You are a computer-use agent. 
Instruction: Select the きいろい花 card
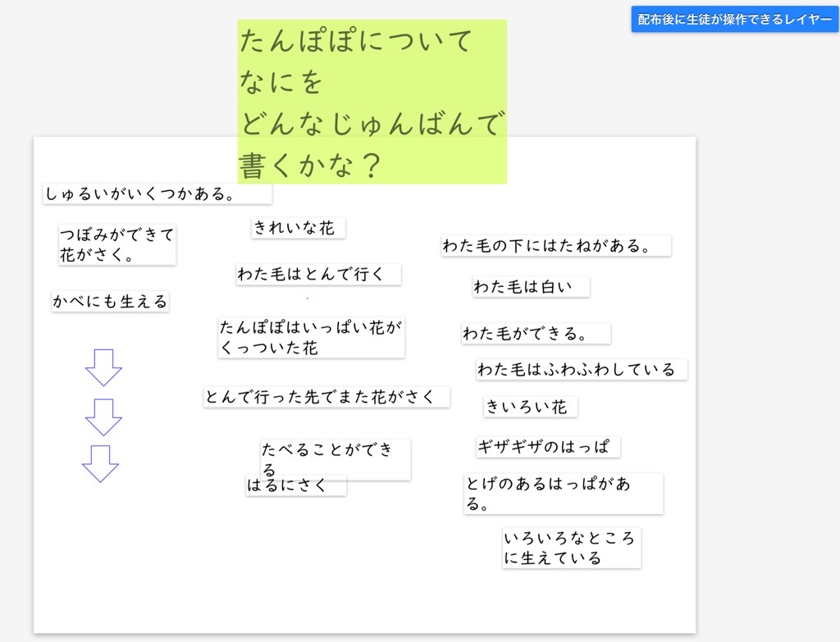pos(530,407)
